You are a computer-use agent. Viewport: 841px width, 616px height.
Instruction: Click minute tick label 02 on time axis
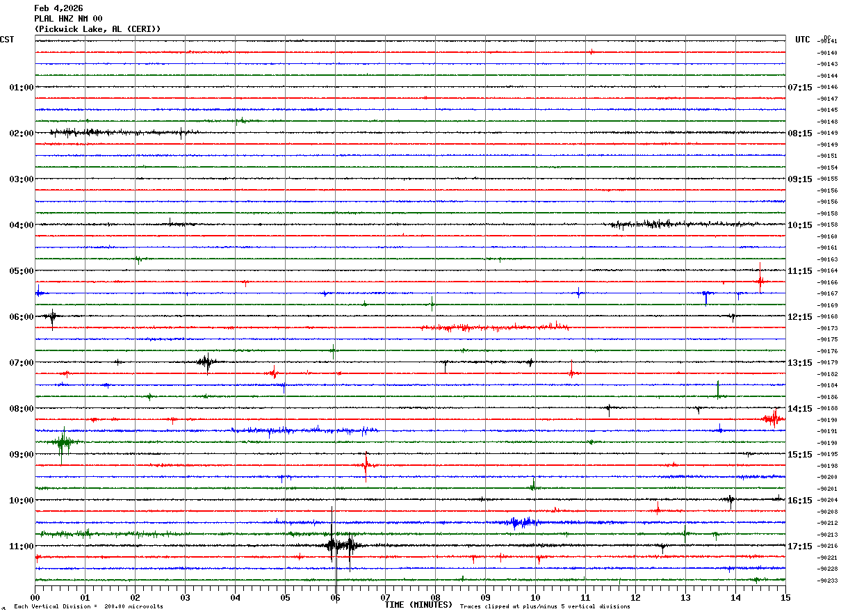pyautogui.click(x=136, y=598)
